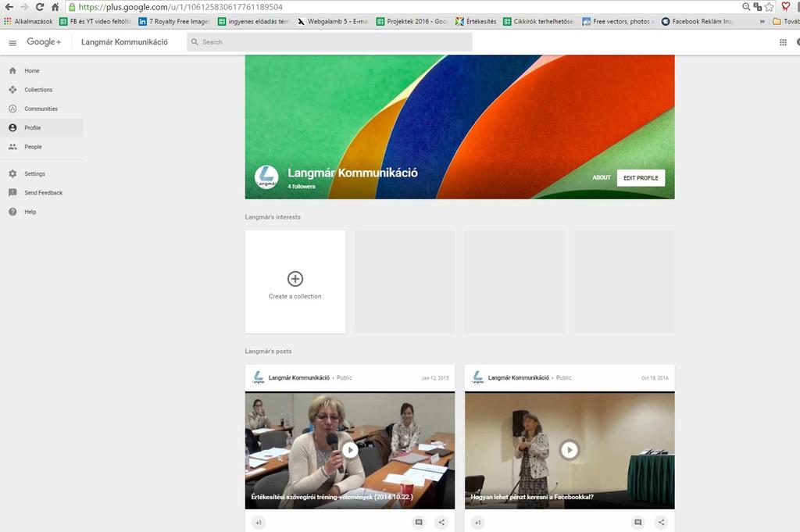Screen dimensions: 800x532
Task: Open the Értékesítés bookmark
Action: 476,21
